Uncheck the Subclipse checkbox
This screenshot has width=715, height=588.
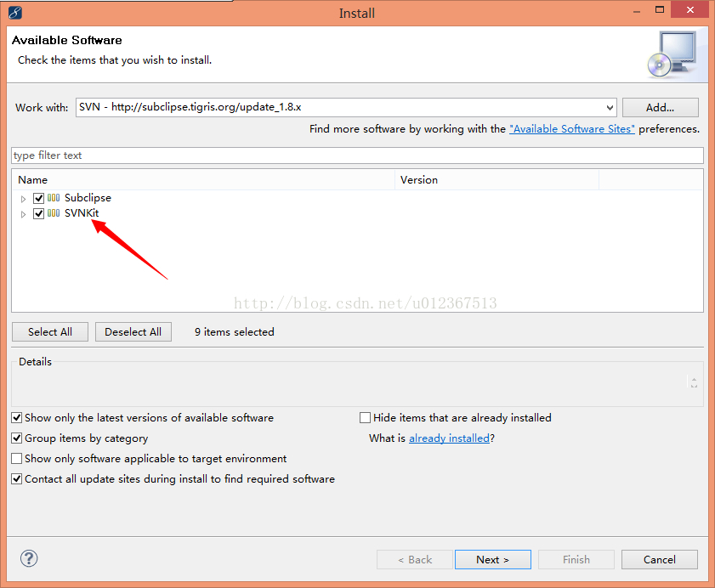pyautogui.click(x=38, y=198)
